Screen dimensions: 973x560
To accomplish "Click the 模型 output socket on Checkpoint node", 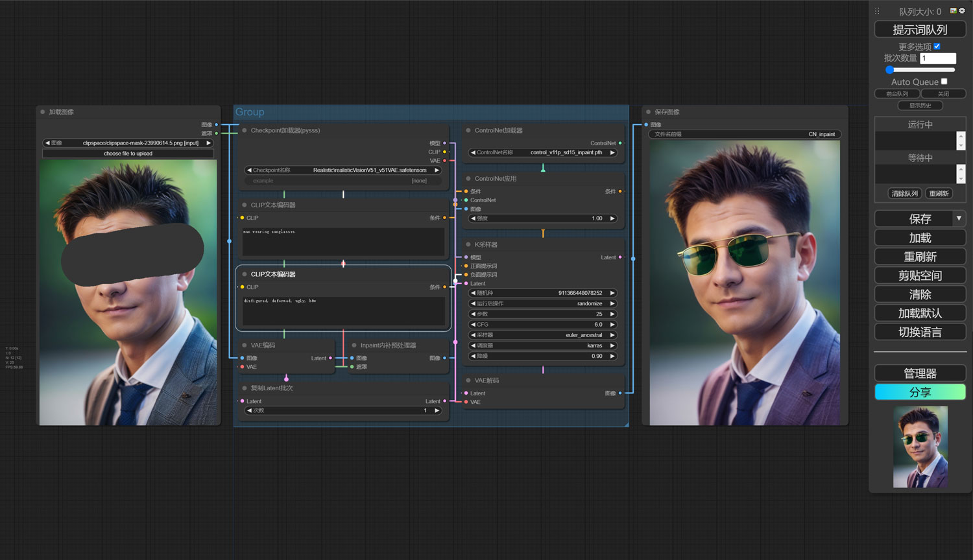I will tap(444, 143).
